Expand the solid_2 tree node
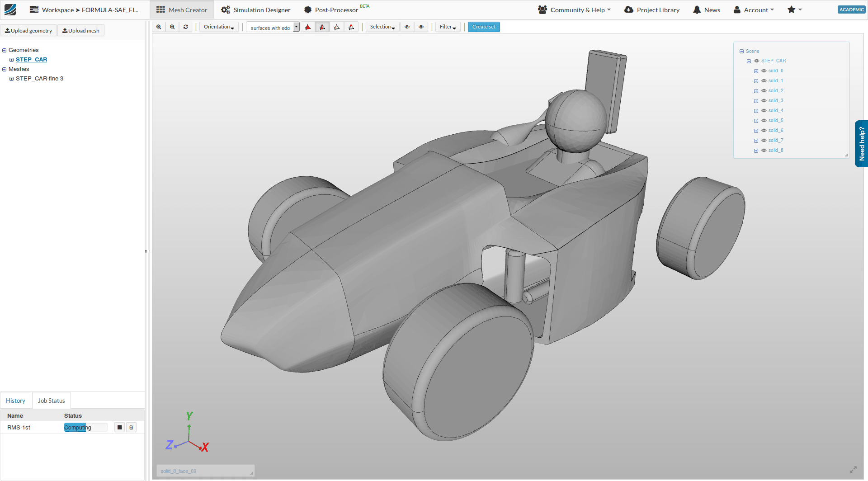This screenshot has width=868, height=481. pyautogui.click(x=756, y=91)
